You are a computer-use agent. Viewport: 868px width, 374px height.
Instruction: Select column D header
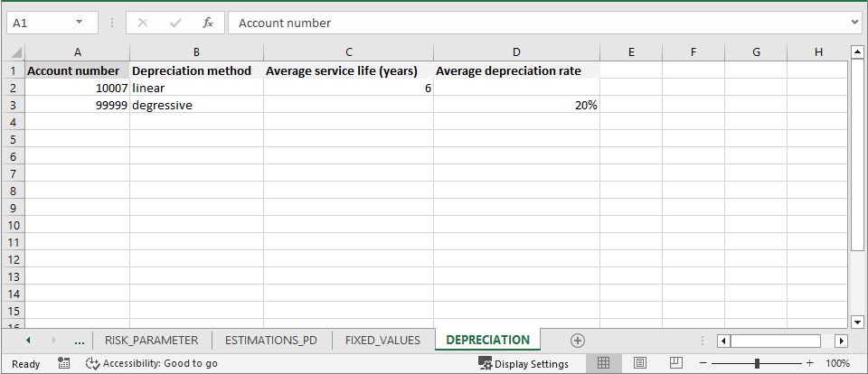[516, 52]
